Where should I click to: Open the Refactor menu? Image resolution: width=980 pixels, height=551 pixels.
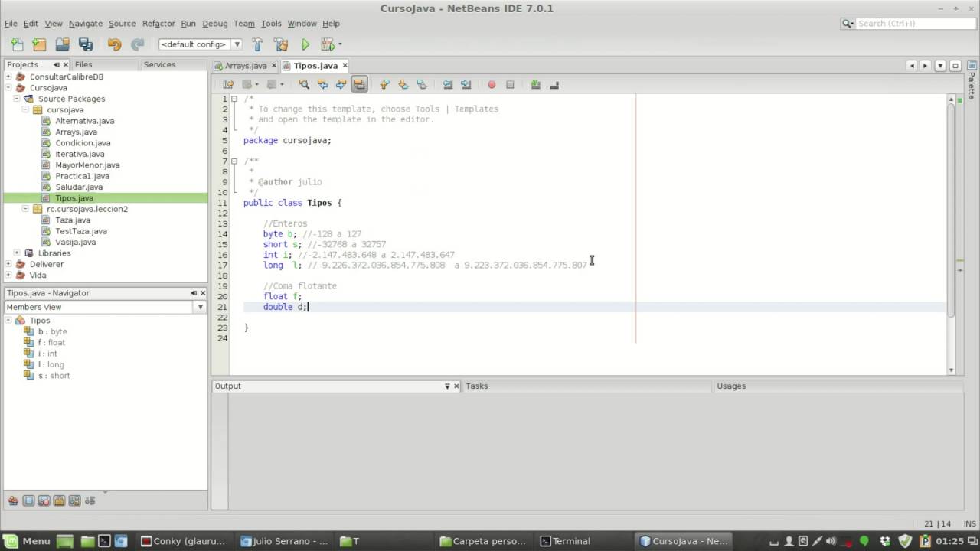[x=158, y=24]
